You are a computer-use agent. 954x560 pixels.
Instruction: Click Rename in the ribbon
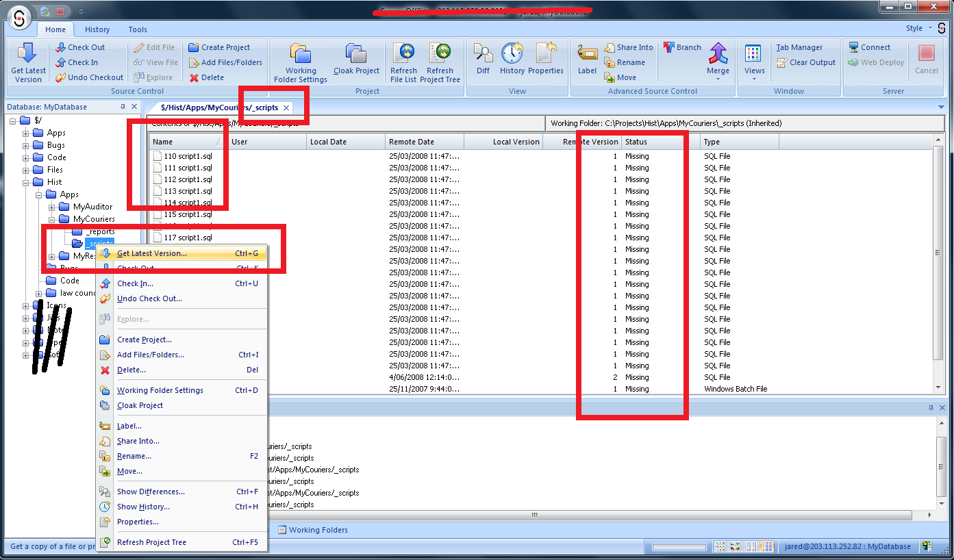tap(624, 62)
